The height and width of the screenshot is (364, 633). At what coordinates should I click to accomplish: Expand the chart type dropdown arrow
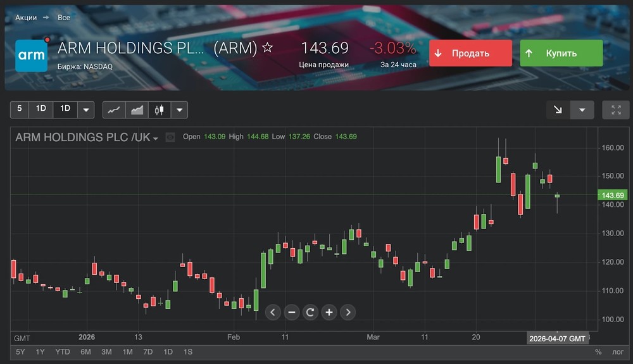[x=180, y=110]
